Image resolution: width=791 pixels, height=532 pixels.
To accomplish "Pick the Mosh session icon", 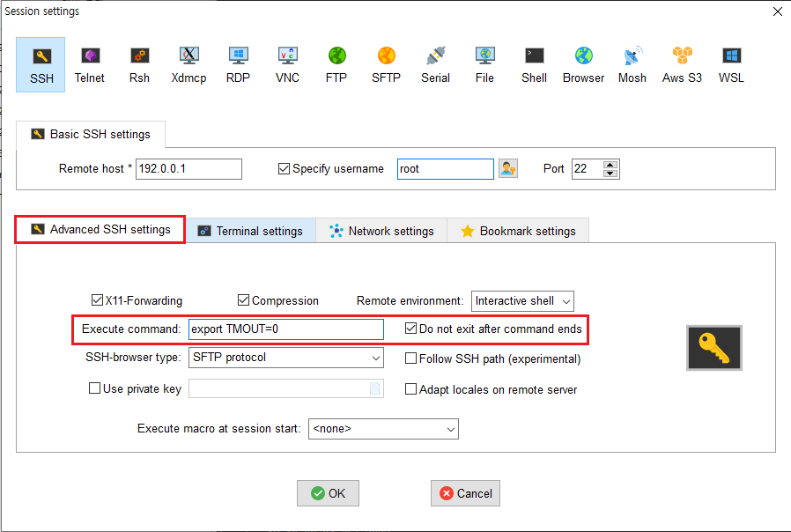I will (632, 64).
